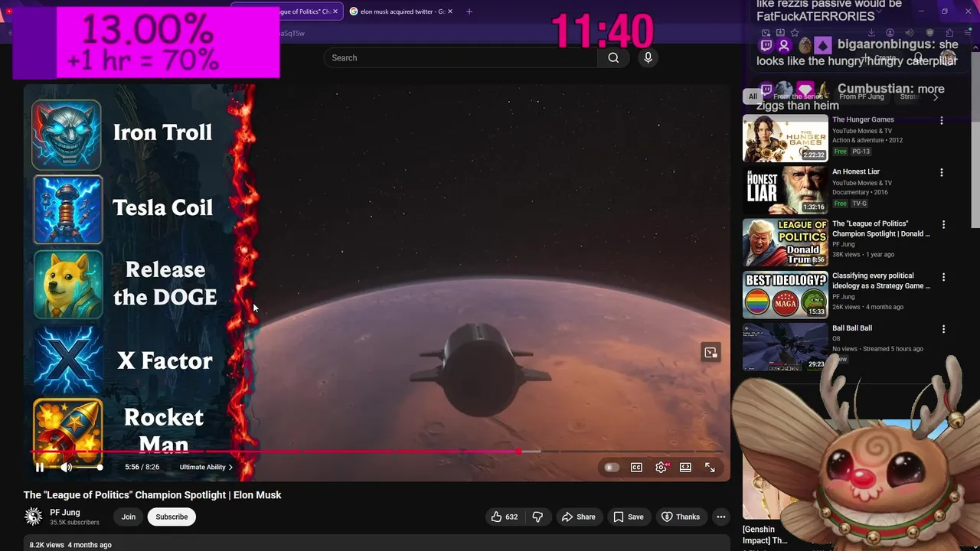This screenshot has height=551, width=980.
Task: Subscribe to PF Jung
Action: coord(171,517)
